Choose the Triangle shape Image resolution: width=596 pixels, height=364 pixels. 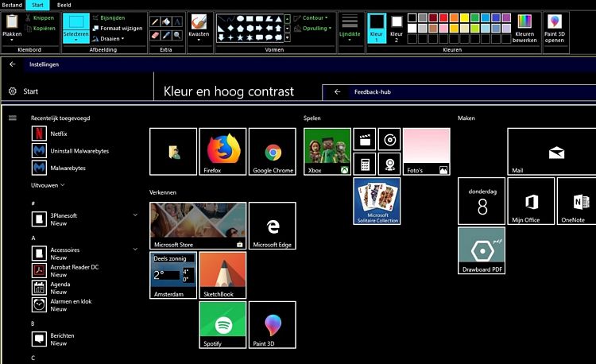(x=279, y=18)
